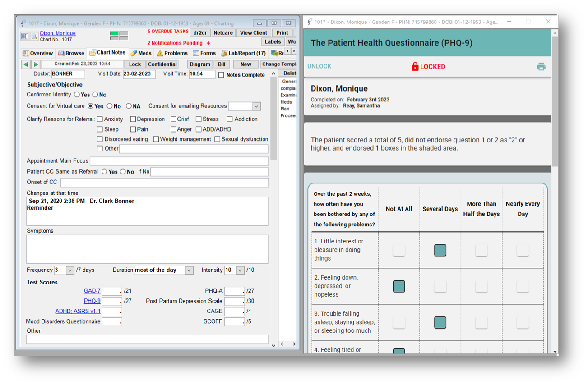Check the Addiction checkbox

point(230,119)
